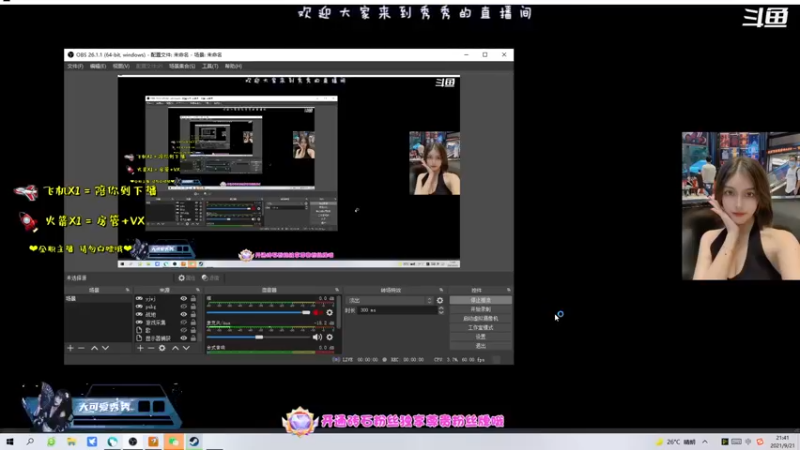Open the Scene Collection (场景集合) menu
Viewport: 800px width, 450px height.
coord(182,66)
